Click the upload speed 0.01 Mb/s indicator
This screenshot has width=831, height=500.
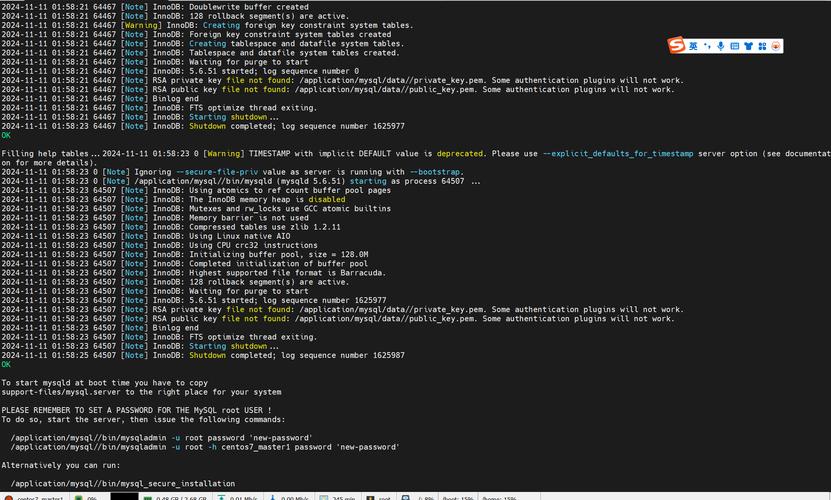238,498
